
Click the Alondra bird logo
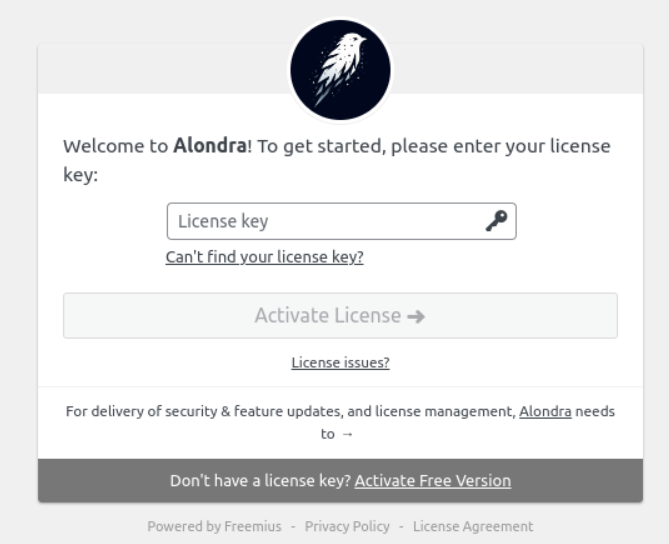340,70
